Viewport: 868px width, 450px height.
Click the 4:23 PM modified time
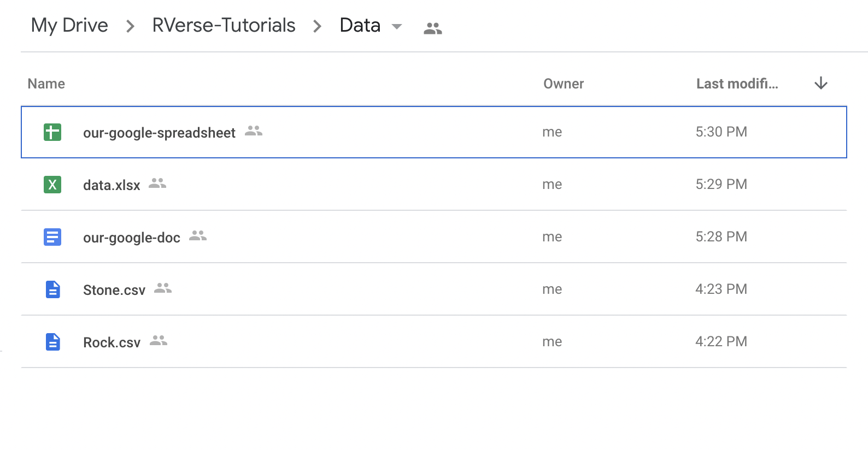click(x=721, y=289)
